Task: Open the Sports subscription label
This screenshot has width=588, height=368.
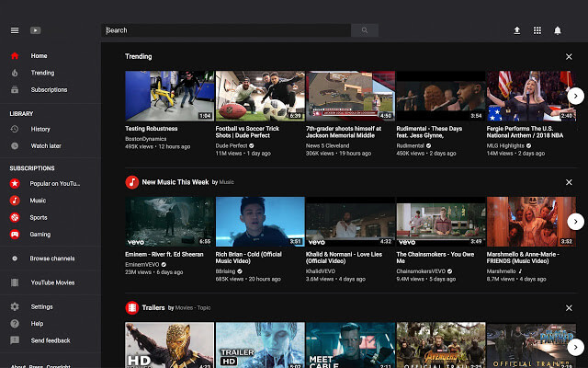Action: click(39, 217)
